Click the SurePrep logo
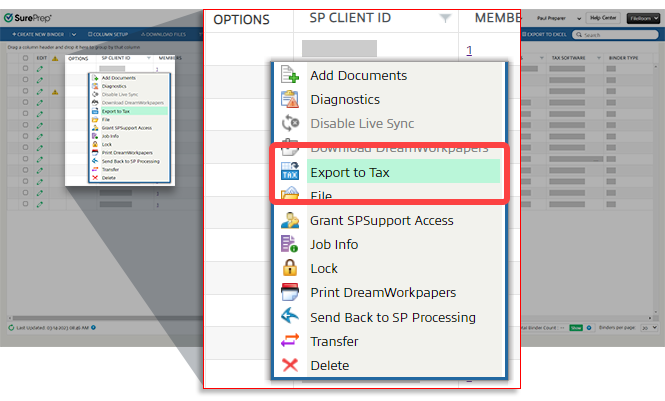This screenshot has width=665, height=401. pyautogui.click(x=28, y=18)
